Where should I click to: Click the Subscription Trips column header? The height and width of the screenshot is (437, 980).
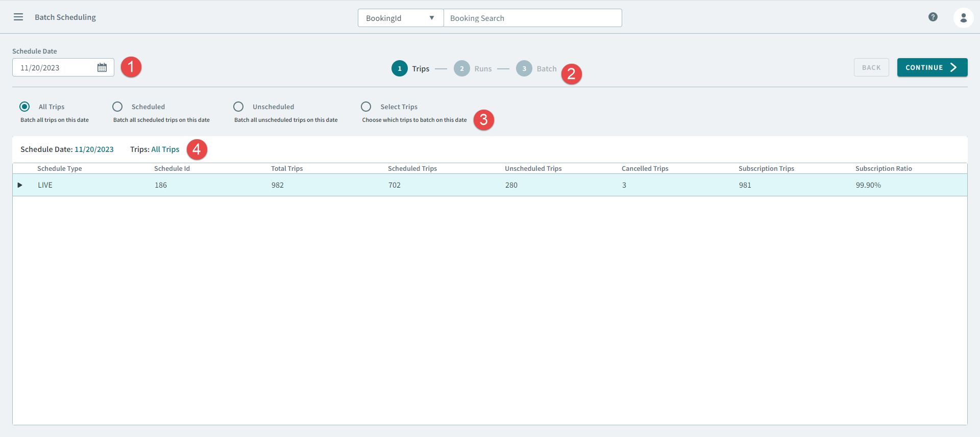point(767,168)
